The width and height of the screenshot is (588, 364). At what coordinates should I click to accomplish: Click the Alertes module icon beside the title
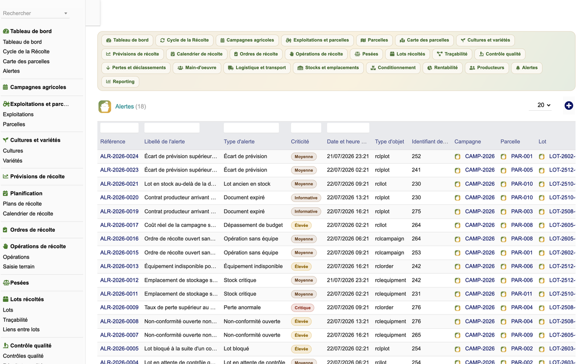(x=104, y=106)
